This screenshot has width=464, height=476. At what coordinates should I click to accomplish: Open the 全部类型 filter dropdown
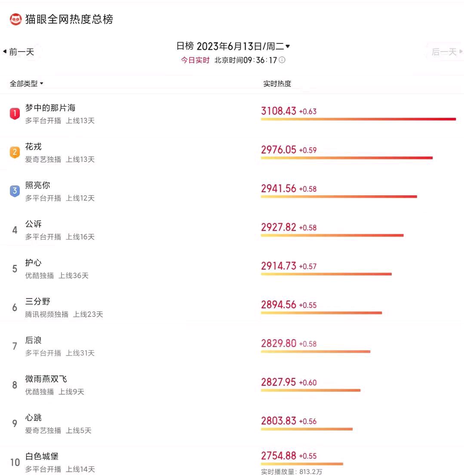(x=27, y=84)
